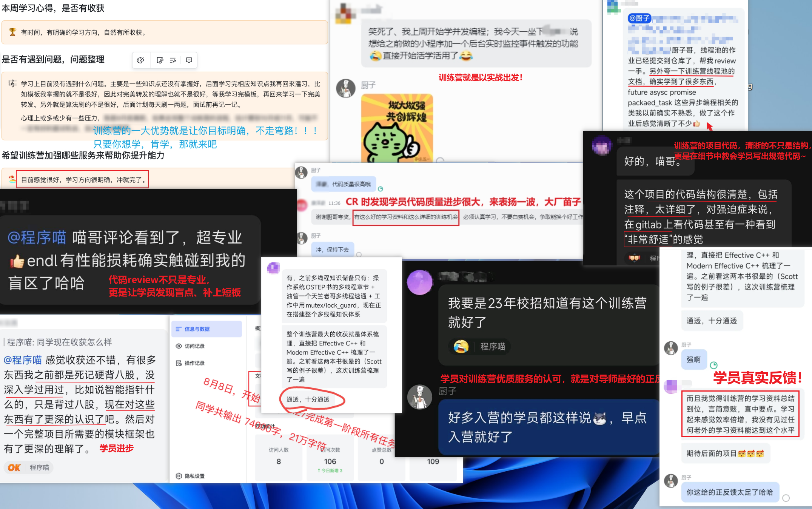Click the palette icon in the question toolbar

point(141,60)
